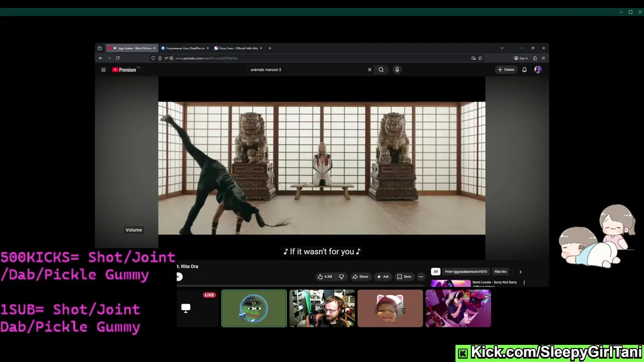Go to YouTube Premium home logo
644x362 pixels.
(x=124, y=70)
